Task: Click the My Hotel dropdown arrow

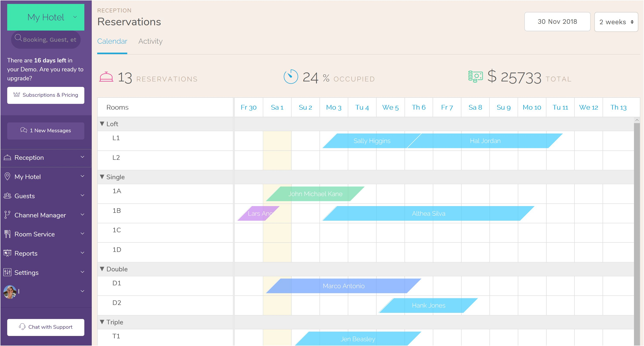Action: point(75,17)
